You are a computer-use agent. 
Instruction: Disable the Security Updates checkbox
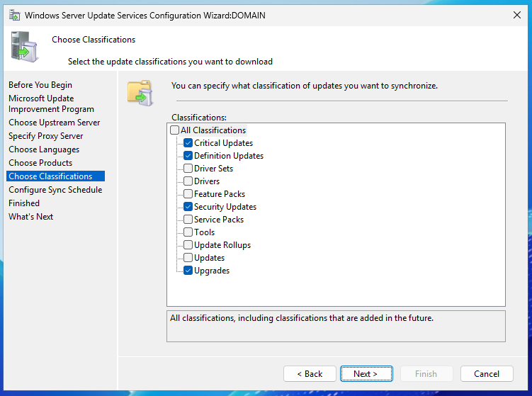188,207
